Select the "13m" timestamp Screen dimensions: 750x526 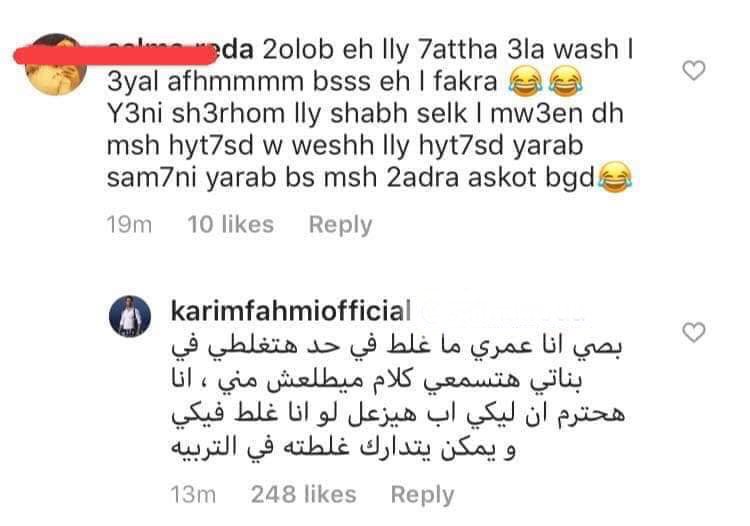[x=193, y=494]
